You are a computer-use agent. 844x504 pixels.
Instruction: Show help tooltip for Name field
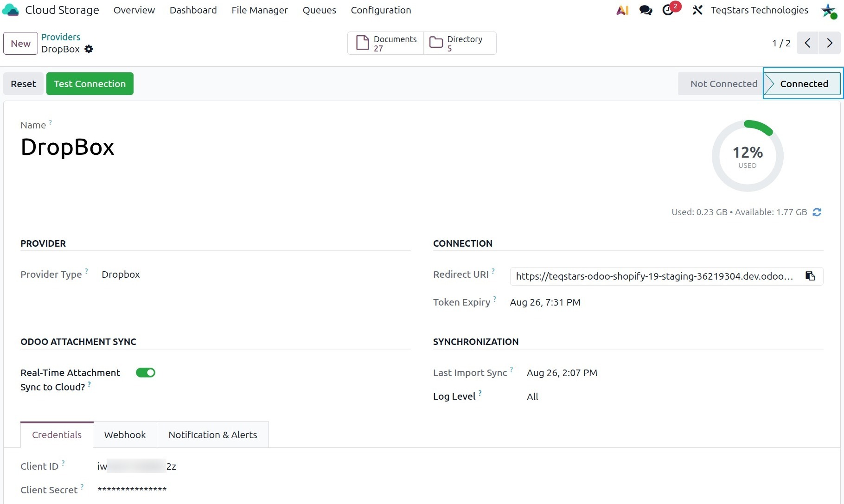(51, 122)
